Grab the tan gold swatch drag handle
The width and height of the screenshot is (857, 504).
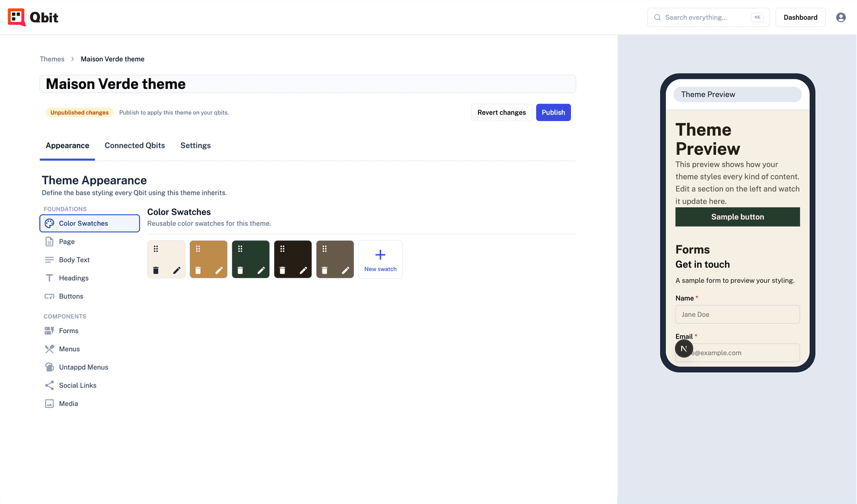[x=198, y=249]
